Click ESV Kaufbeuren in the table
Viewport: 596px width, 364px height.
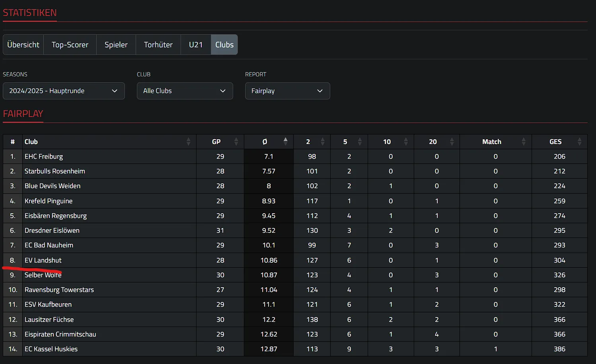[48, 304]
